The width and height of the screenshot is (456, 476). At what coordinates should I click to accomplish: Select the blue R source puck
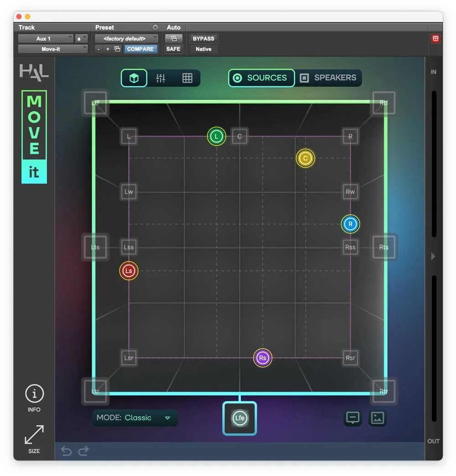click(x=350, y=224)
